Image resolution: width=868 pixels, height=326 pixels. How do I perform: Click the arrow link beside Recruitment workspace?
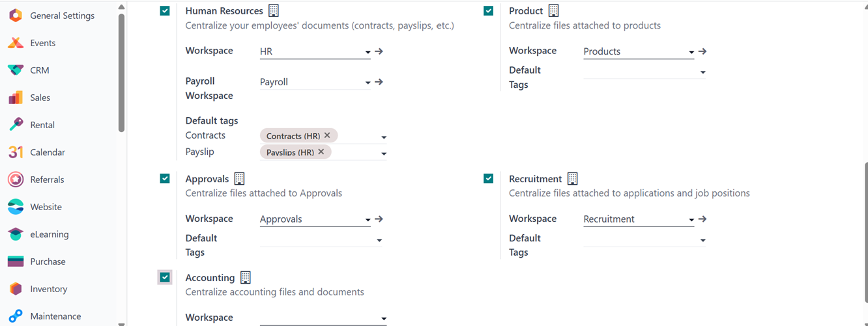pos(702,219)
